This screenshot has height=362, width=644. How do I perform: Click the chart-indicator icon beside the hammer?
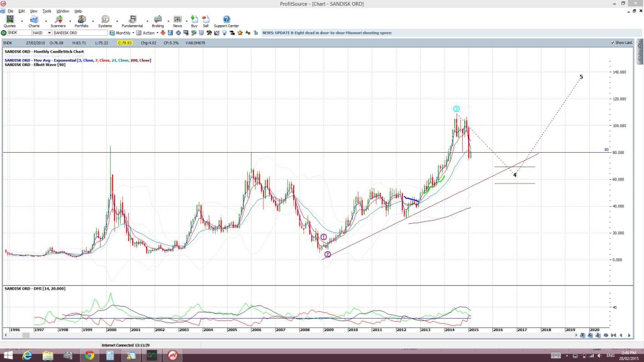pyautogui.click(x=217, y=33)
